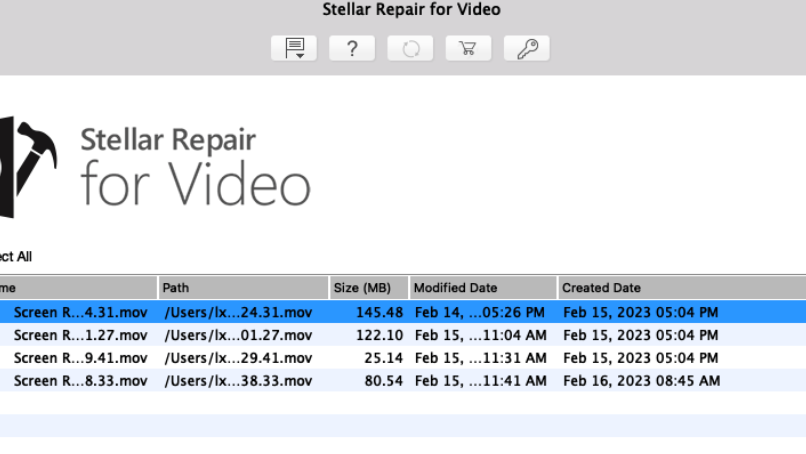Open activation with the key icon

point(527,48)
